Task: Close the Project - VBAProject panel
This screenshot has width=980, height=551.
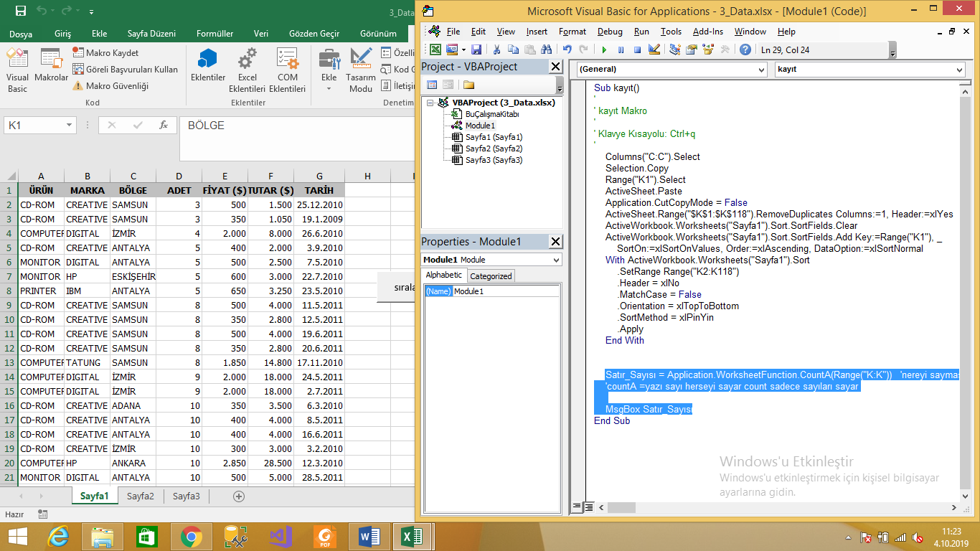Action: tap(555, 67)
